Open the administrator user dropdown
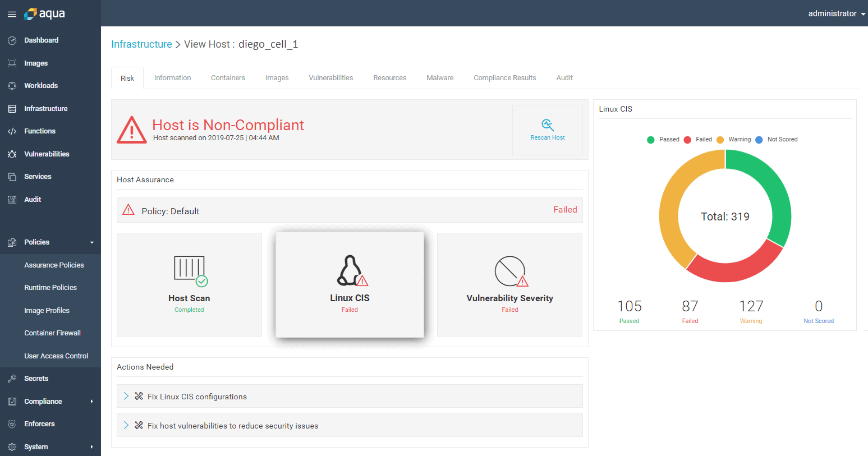Viewport: 868px width, 456px height. 836,13
